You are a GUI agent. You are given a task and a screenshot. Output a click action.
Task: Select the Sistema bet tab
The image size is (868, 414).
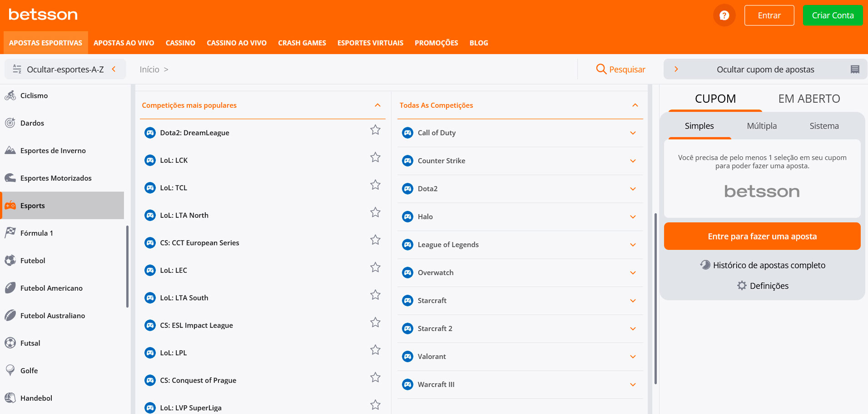tap(824, 126)
